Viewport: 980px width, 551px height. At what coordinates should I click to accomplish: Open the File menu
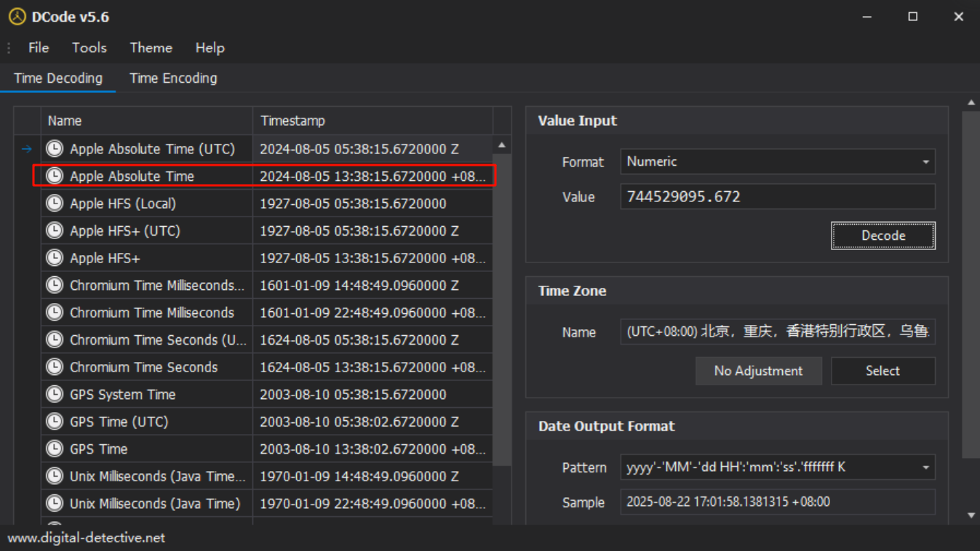39,48
